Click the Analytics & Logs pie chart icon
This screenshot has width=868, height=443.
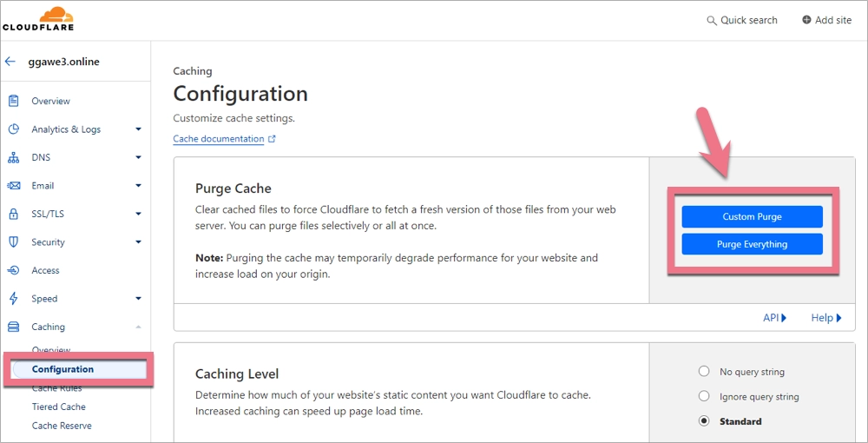(14, 129)
